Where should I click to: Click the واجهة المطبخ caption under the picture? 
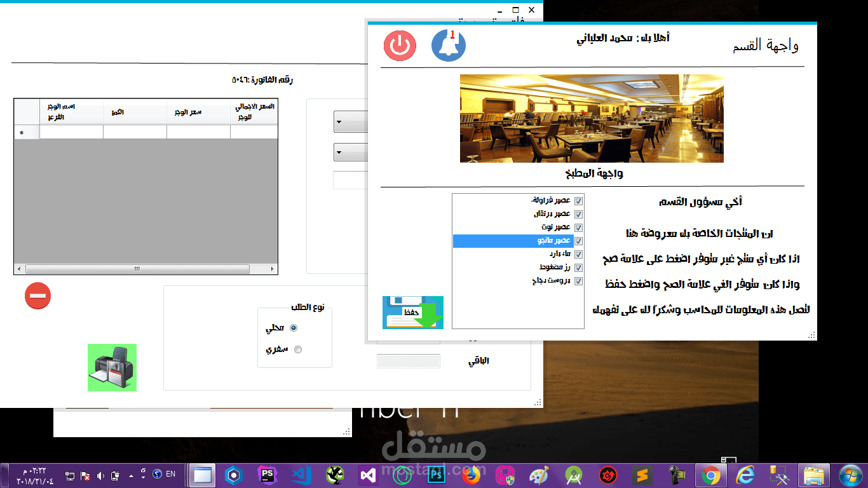click(x=595, y=173)
